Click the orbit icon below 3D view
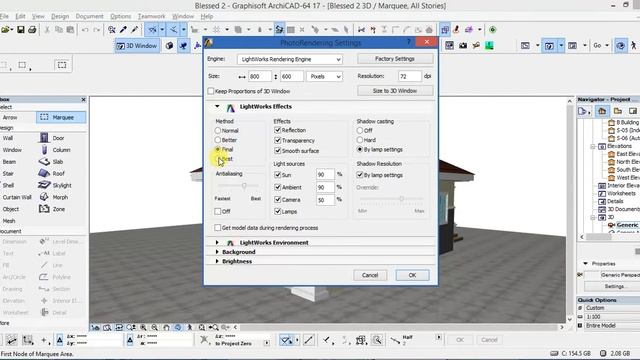The image size is (640, 360). click(x=178, y=327)
